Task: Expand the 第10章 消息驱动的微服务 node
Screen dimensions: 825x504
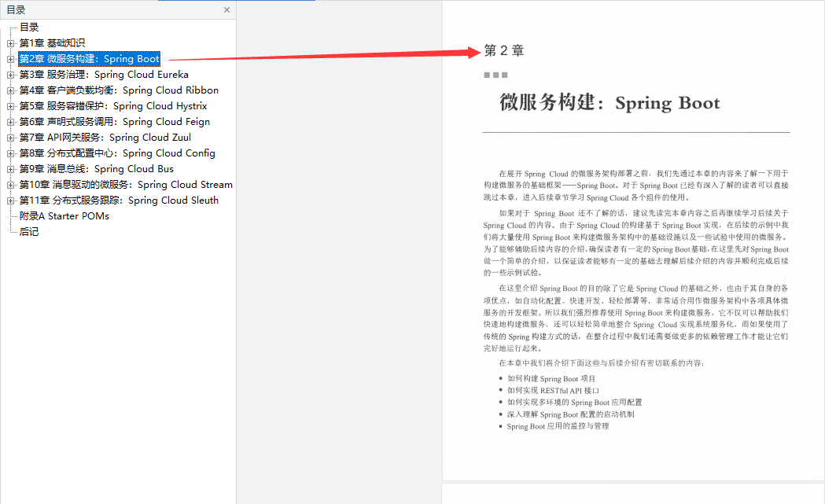Action: point(10,186)
